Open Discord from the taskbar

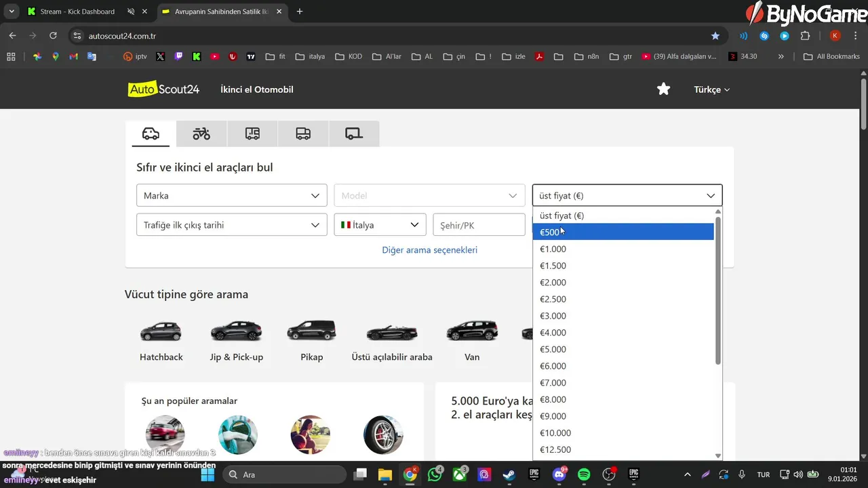coord(559,474)
